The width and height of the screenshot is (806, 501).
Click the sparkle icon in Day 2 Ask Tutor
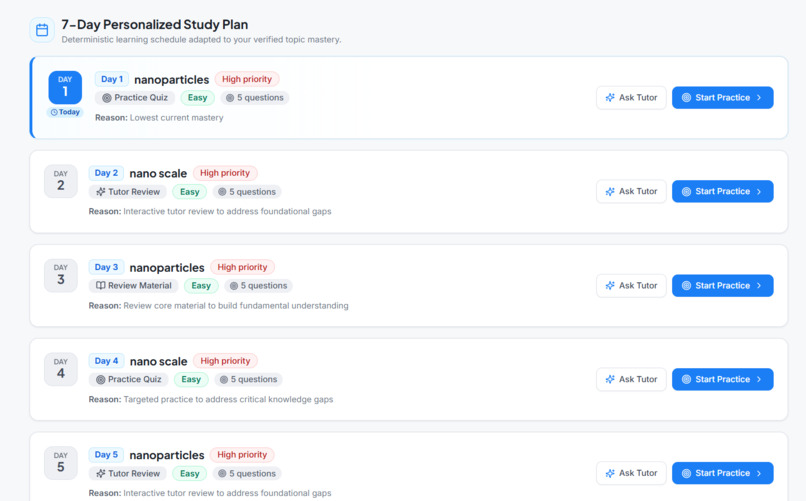pos(610,192)
